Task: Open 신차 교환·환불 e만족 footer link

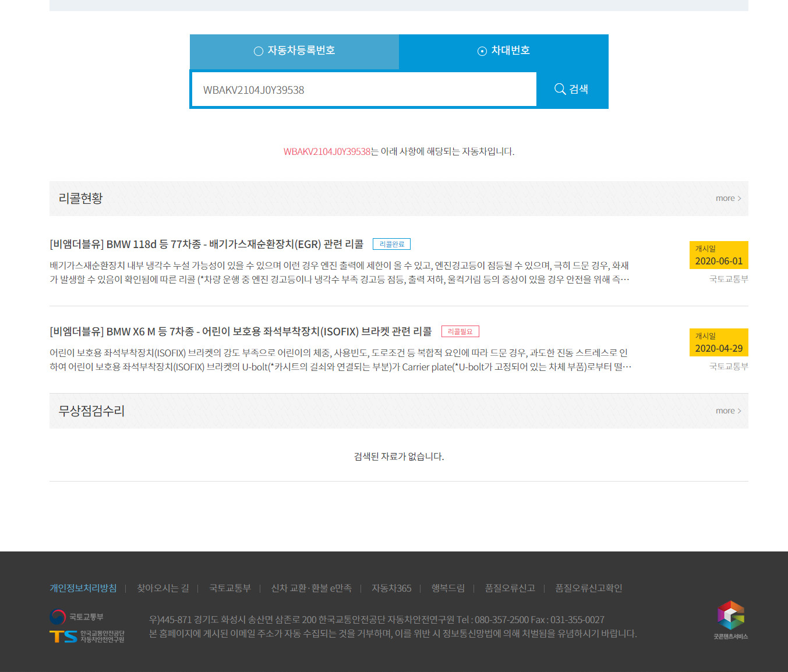Action: (312, 588)
